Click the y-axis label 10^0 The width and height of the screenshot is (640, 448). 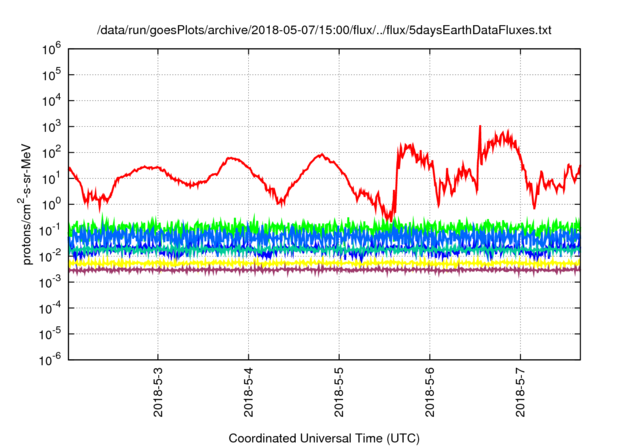[51, 205]
